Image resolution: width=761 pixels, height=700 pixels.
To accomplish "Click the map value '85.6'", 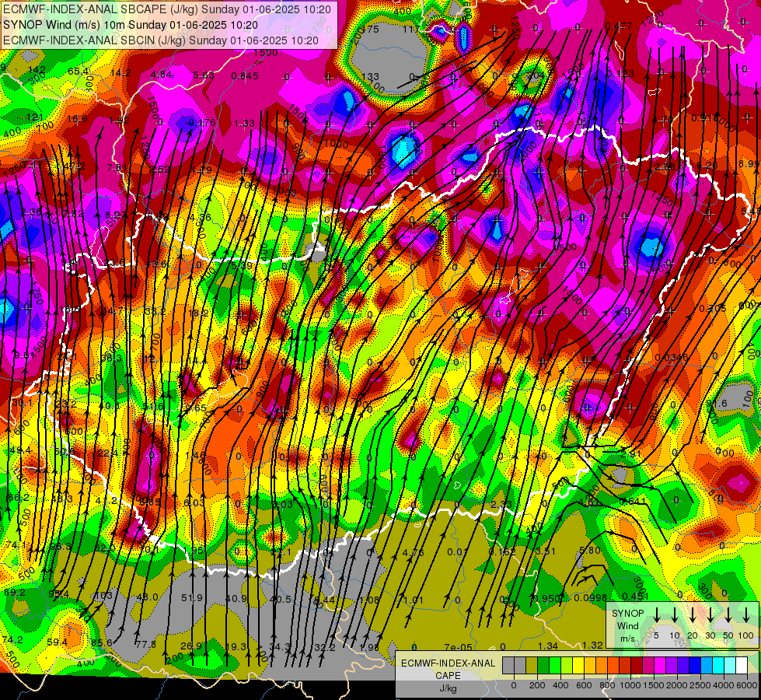I will click(101, 642).
